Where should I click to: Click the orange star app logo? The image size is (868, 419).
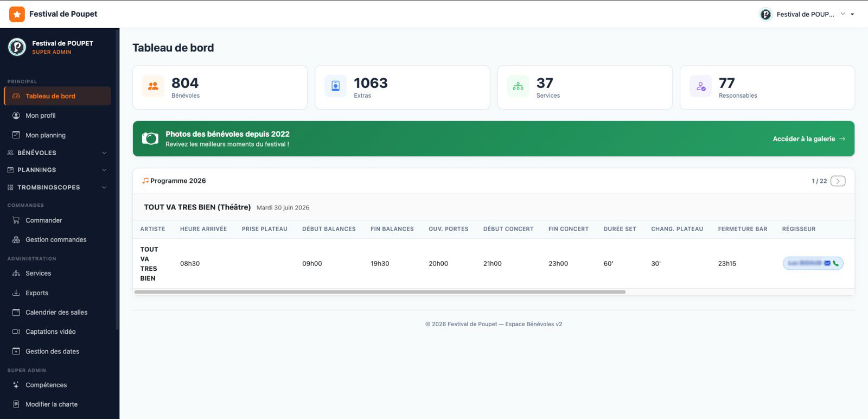pos(17,14)
